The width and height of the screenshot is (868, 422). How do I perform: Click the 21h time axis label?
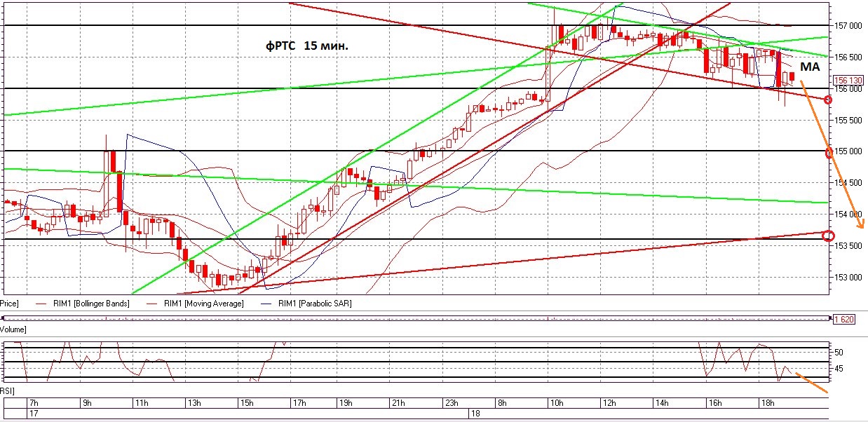(399, 404)
